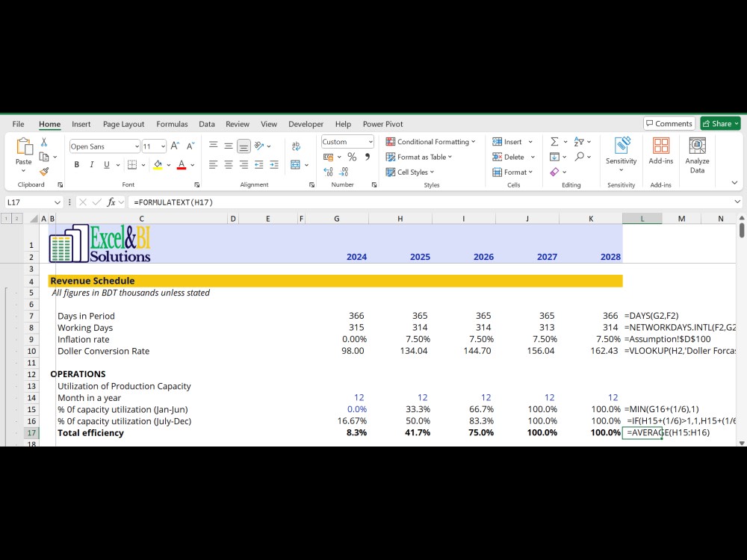
Task: Expand Cell Styles menu
Action: [410, 172]
